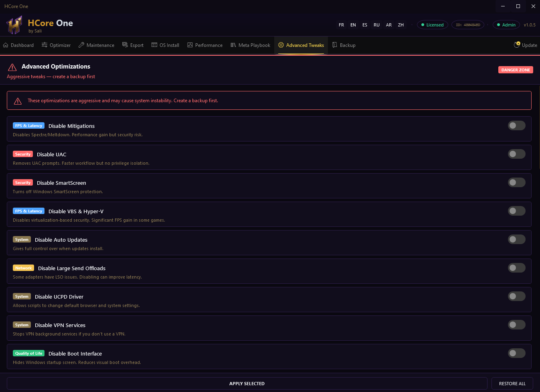This screenshot has height=392, width=540.
Task: Select the OS Install tab
Action: [166, 45]
